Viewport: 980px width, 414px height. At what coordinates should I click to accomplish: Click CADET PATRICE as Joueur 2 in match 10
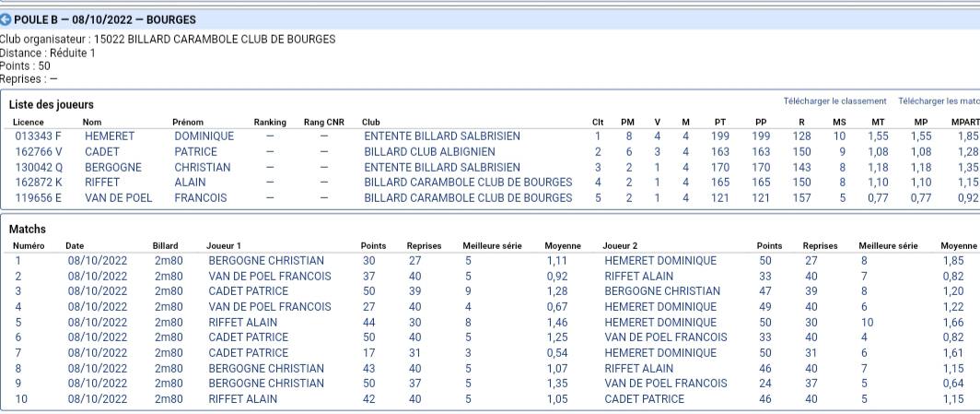point(645,399)
